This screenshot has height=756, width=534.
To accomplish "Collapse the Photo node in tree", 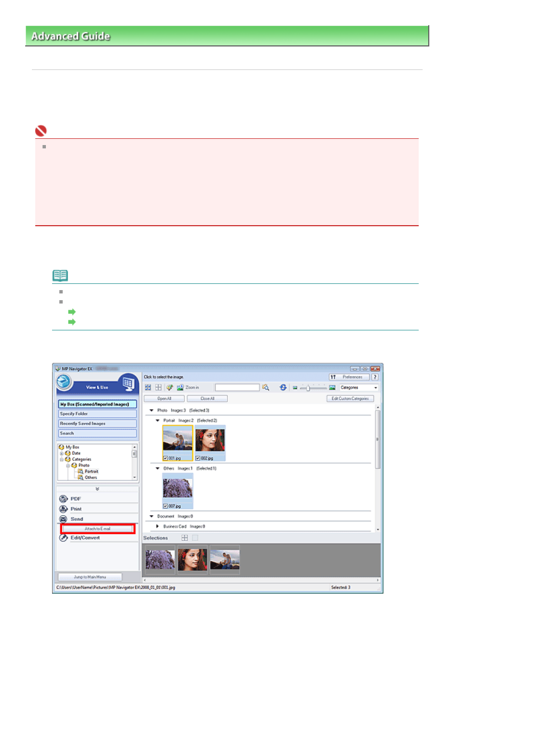I will click(x=68, y=466).
